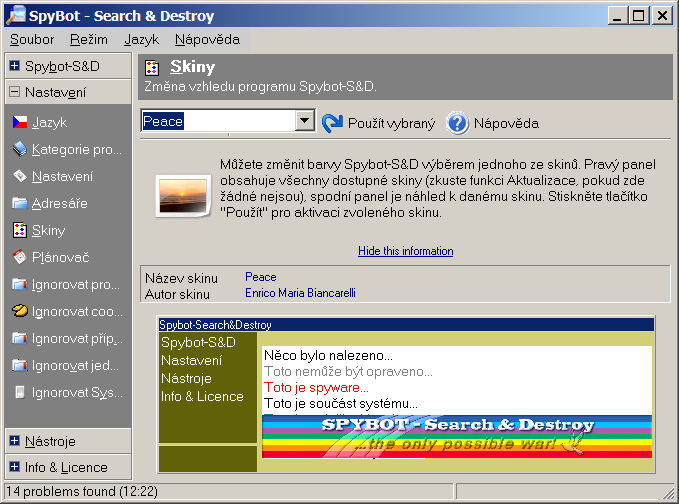679x504 pixels.
Task: Collapse the Nastavení sidebar section
Action: [x=14, y=92]
